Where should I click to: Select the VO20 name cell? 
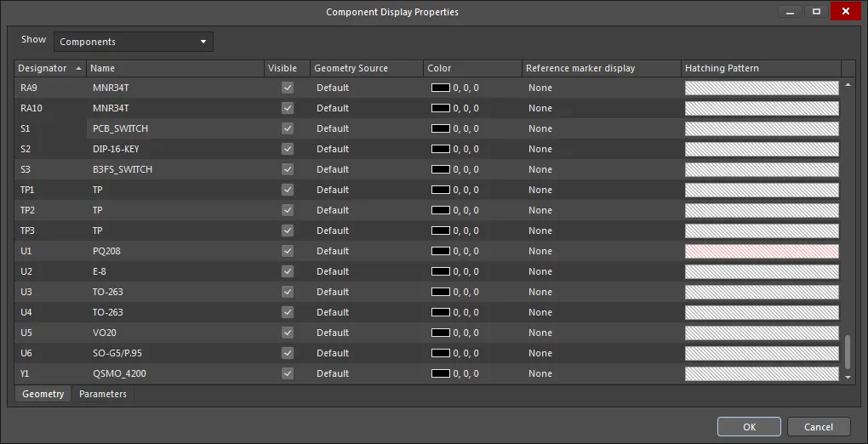[x=175, y=333]
